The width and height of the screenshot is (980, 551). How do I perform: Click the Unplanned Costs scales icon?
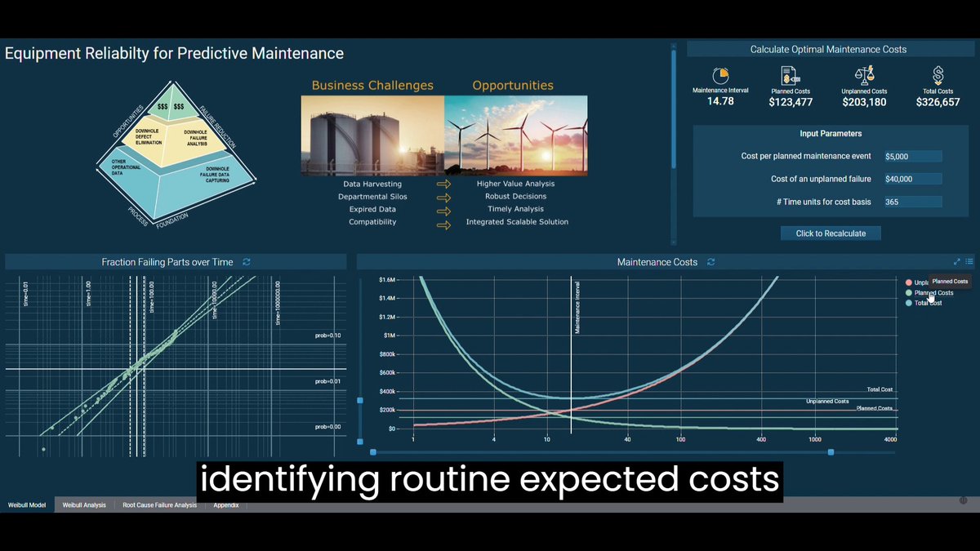[864, 76]
